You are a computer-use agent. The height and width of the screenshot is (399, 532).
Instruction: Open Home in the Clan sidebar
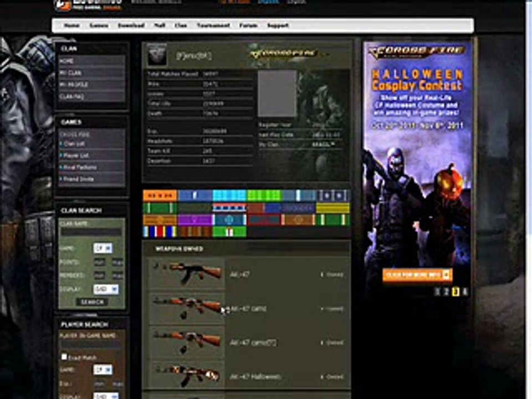[91, 61]
